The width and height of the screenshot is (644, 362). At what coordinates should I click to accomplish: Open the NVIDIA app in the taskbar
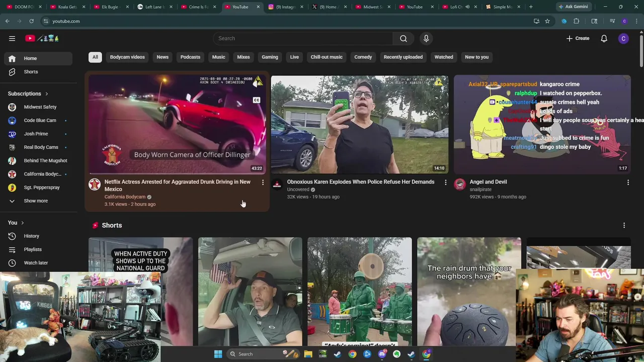(x=323, y=354)
